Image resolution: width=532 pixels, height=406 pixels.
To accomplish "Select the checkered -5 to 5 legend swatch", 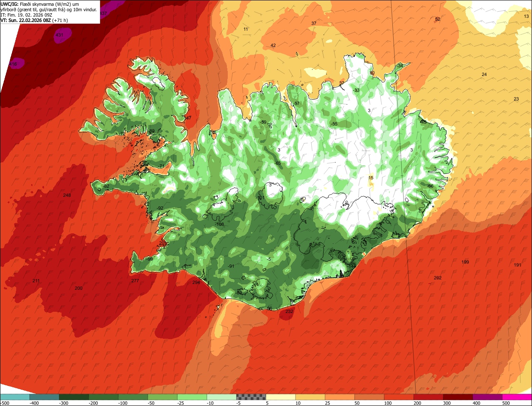I will 251,397.
